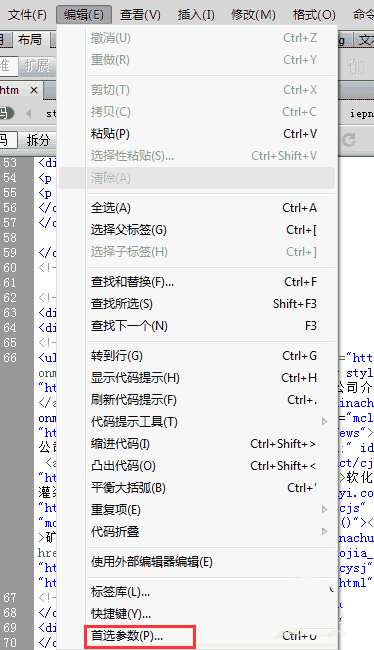Close the htm document tab
The height and width of the screenshot is (650, 374).
[34, 90]
